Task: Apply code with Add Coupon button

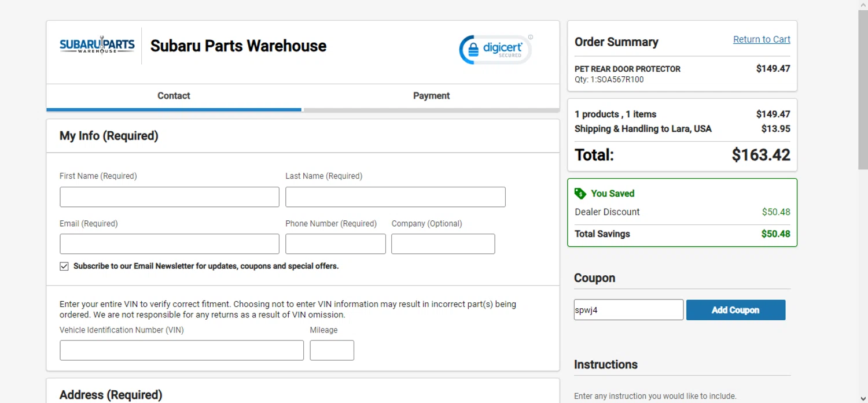Action: [735, 310]
